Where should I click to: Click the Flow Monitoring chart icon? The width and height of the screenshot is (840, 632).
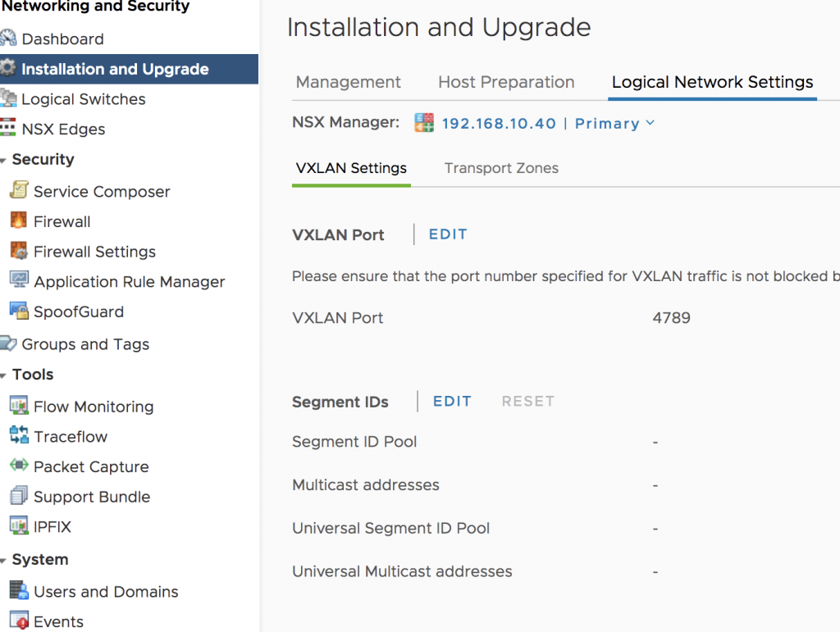coord(19,405)
